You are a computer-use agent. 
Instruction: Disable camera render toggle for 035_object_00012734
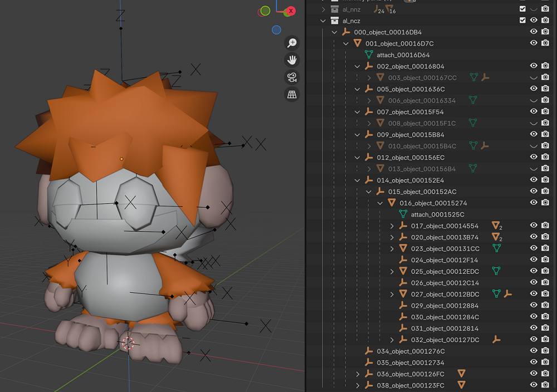[545, 362]
